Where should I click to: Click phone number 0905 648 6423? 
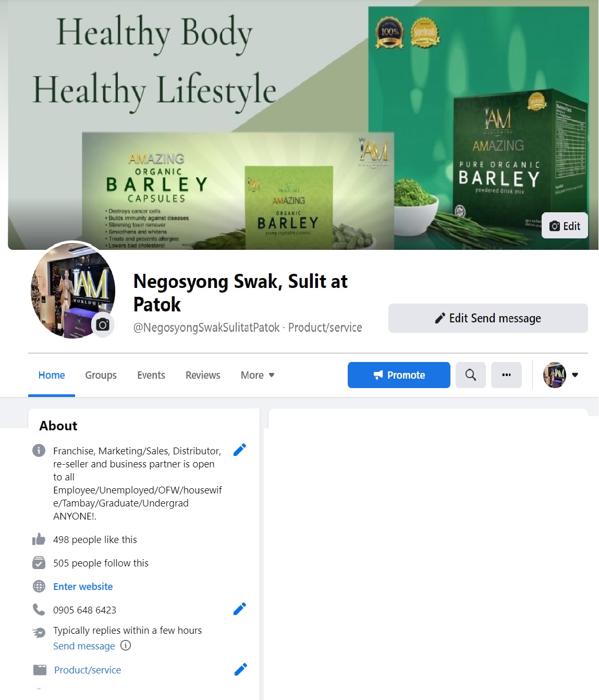coord(84,610)
